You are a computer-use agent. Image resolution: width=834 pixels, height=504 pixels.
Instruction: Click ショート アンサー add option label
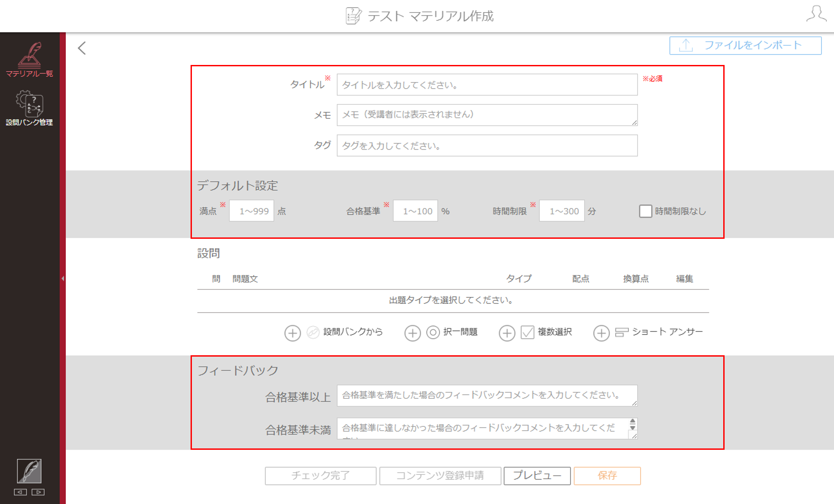[667, 332]
